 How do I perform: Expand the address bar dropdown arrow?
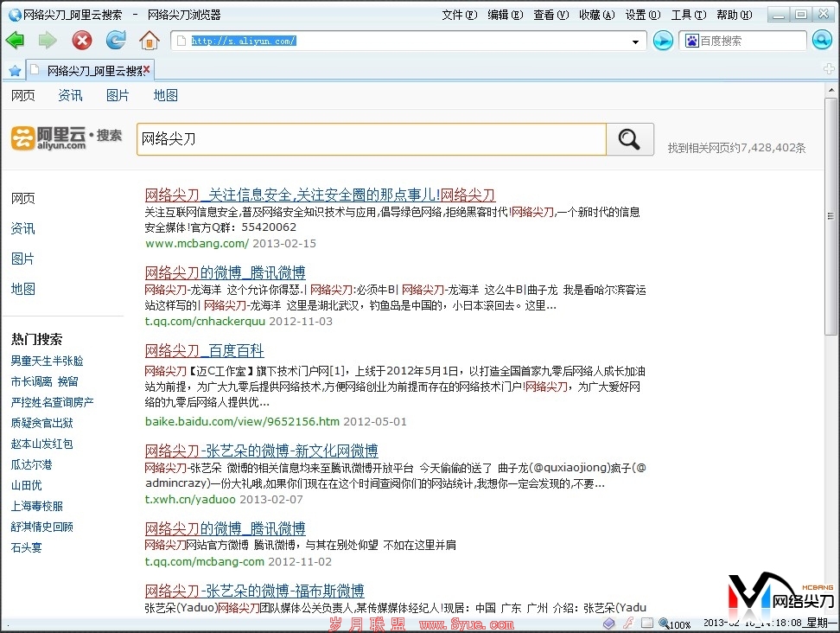635,42
